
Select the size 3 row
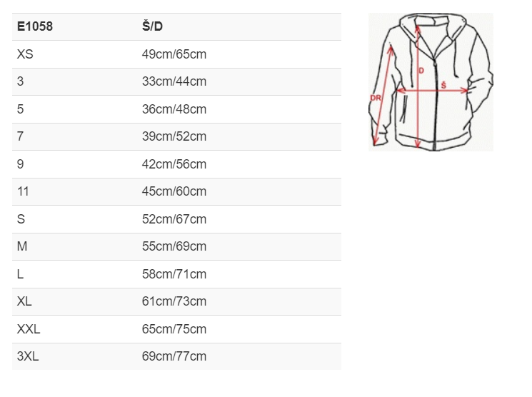[x=176, y=82]
